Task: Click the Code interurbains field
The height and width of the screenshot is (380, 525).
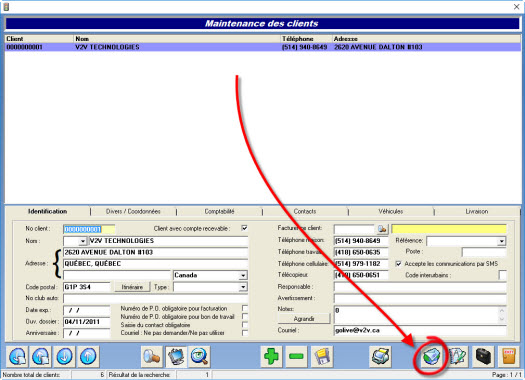Action: (x=502, y=275)
